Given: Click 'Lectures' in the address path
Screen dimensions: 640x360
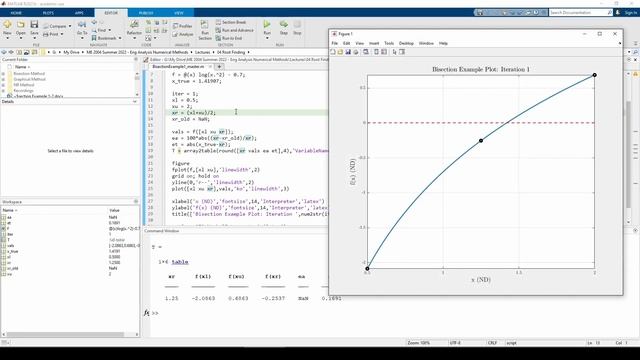Looking at the screenshot, I should pos(202,52).
